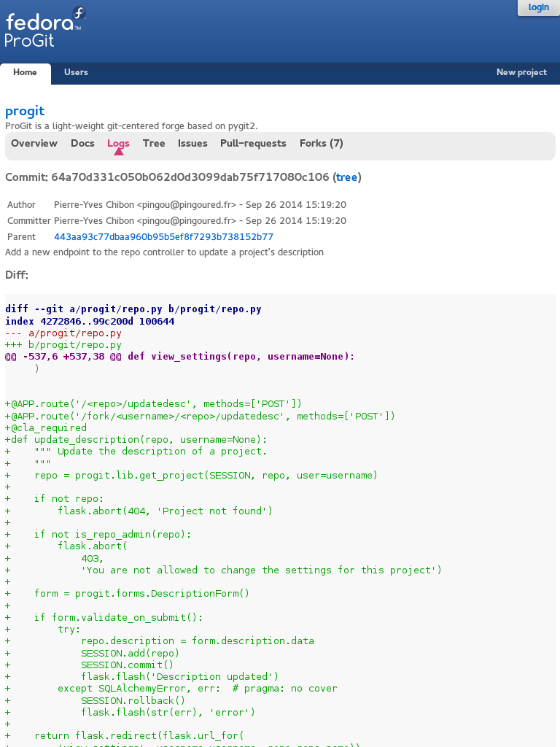The height and width of the screenshot is (747, 560).
Task: Click the Fedora bubble "f" emblem
Action: [x=79, y=13]
